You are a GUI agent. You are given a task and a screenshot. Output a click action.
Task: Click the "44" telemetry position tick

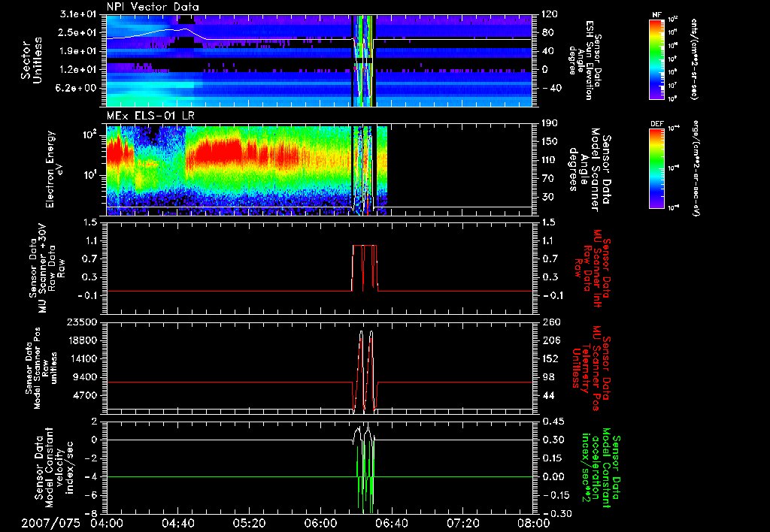coord(547,395)
